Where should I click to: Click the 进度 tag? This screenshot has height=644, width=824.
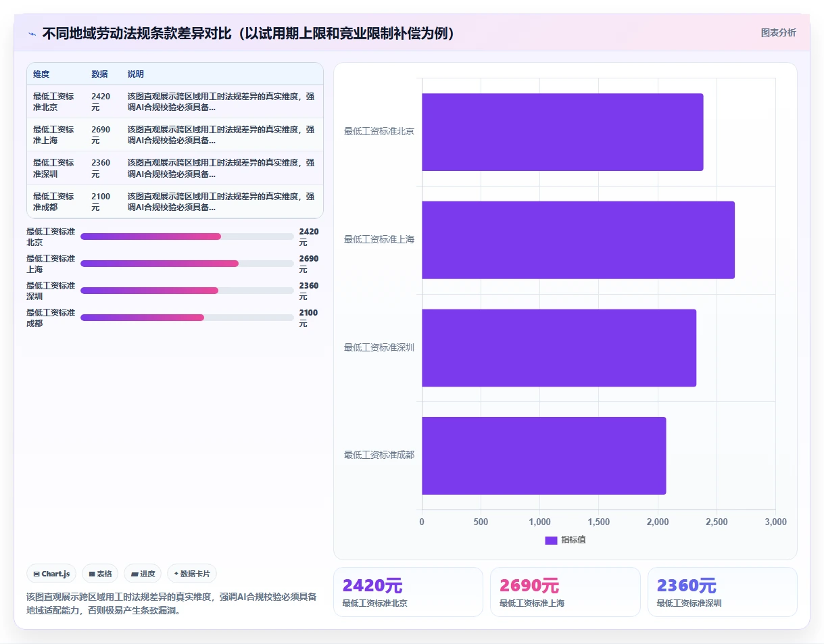click(x=143, y=574)
